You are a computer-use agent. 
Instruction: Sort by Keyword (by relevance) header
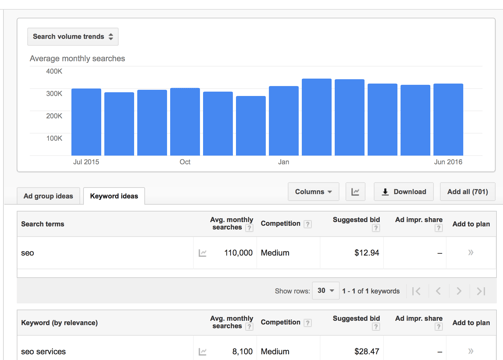pos(59,323)
